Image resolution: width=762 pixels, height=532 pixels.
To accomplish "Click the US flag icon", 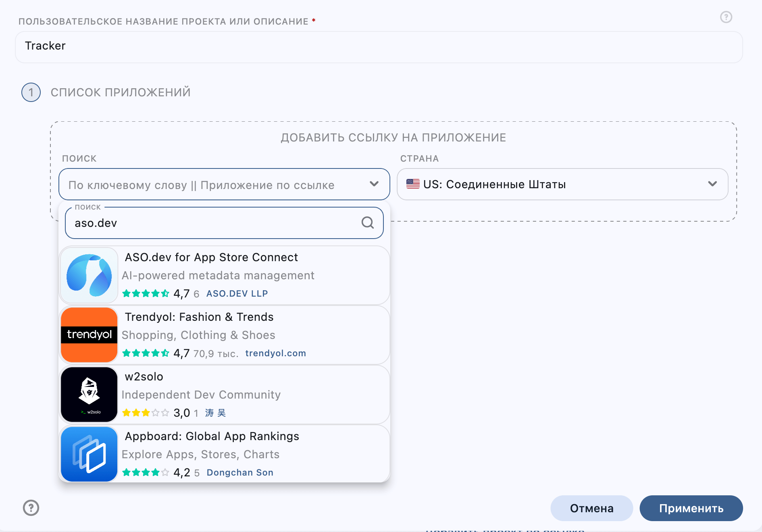I will coord(413,184).
